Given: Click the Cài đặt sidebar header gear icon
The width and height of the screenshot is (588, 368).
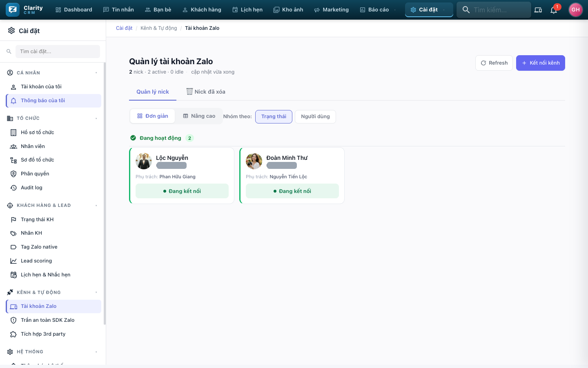Looking at the screenshot, I should (11, 31).
